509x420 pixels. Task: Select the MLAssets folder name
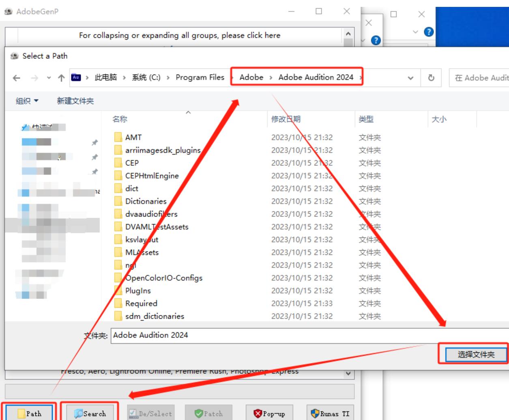142,252
